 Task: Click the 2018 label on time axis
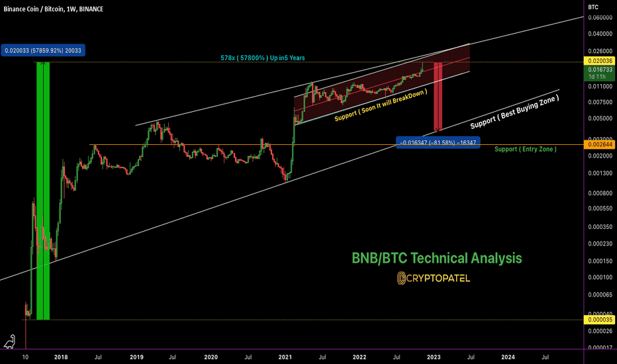[61, 357]
